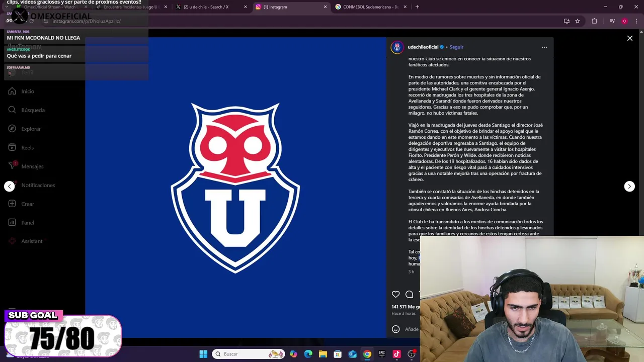Open Chrome three-dot menu
This screenshot has width=644, height=362.
pyautogui.click(x=637, y=21)
